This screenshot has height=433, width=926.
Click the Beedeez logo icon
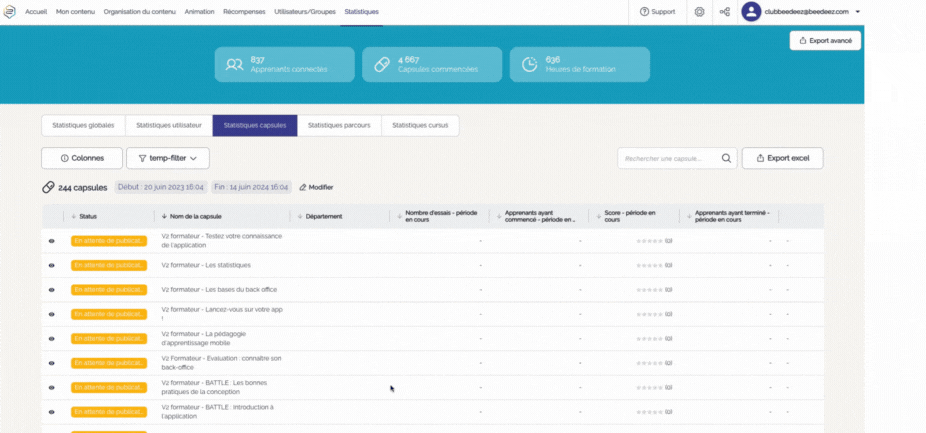(10, 11)
